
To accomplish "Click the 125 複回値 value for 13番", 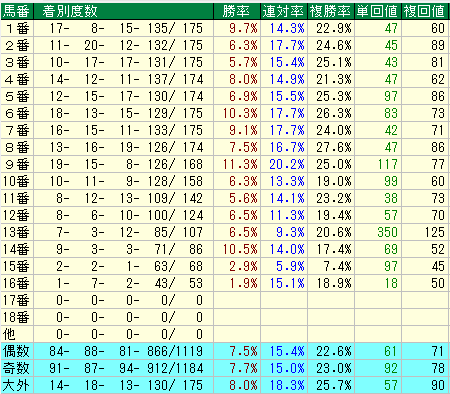I will (435, 233).
